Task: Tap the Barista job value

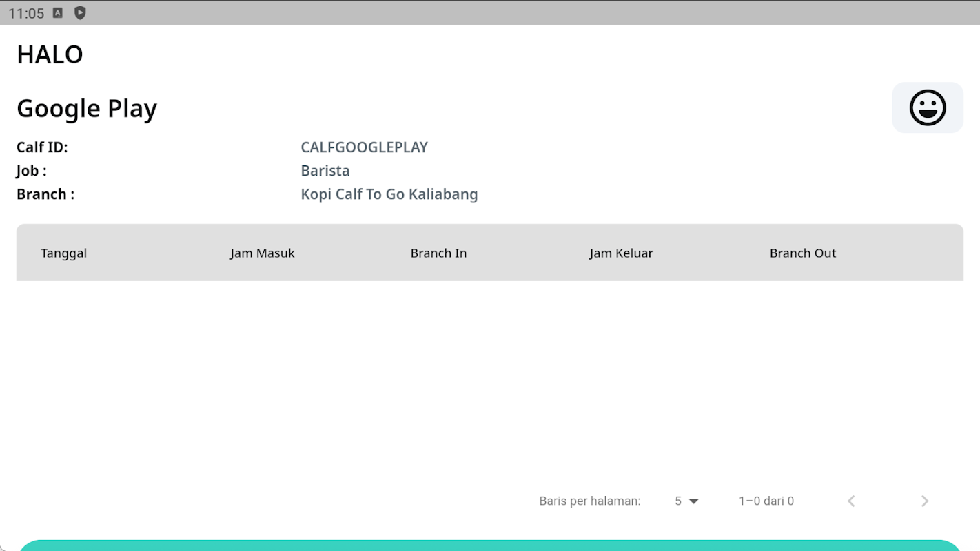Action: [x=325, y=171]
